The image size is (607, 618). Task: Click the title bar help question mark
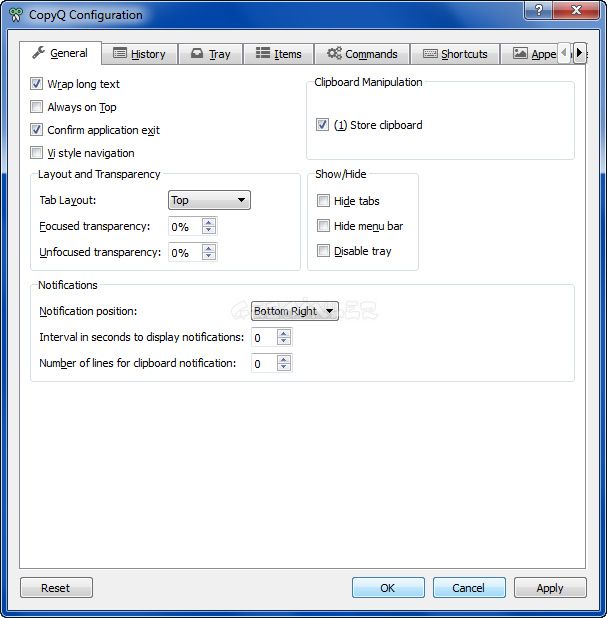[x=539, y=9]
